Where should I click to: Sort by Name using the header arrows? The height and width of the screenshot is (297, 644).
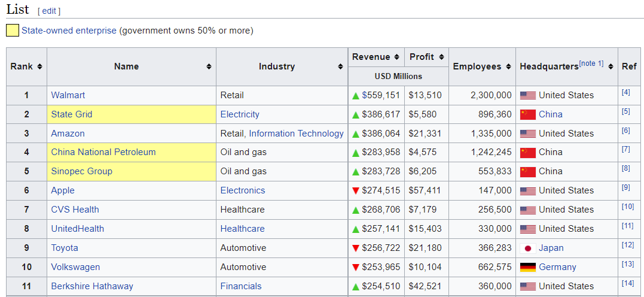tap(209, 66)
